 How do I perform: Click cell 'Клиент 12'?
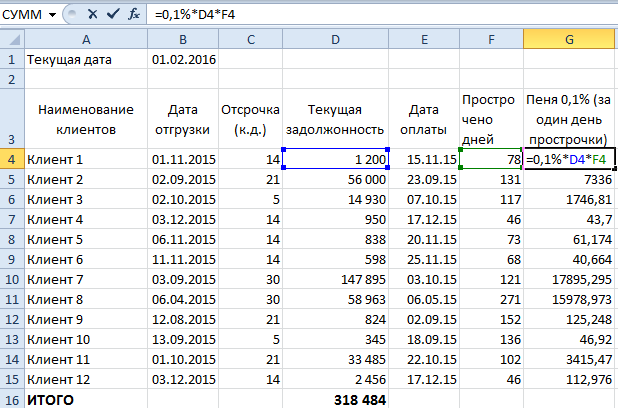[86, 379]
